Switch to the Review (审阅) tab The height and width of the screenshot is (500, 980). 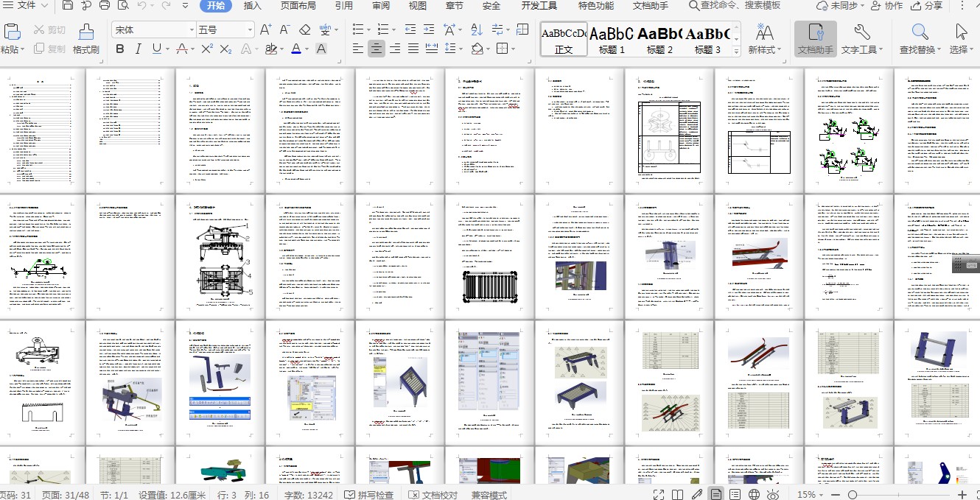tap(381, 6)
